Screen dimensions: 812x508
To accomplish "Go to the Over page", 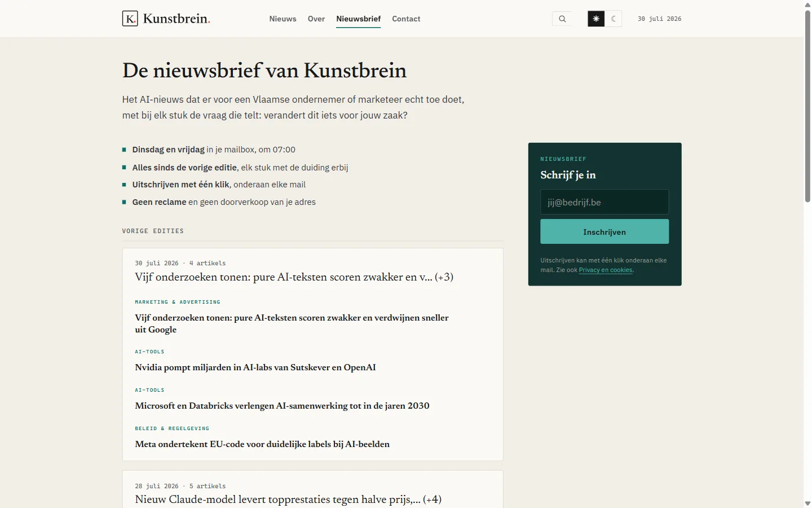I will (316, 19).
